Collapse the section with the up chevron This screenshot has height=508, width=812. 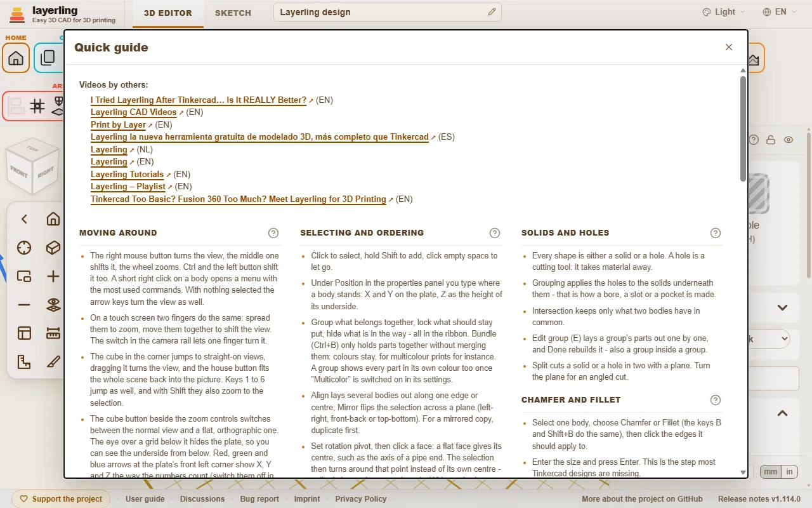(782, 413)
